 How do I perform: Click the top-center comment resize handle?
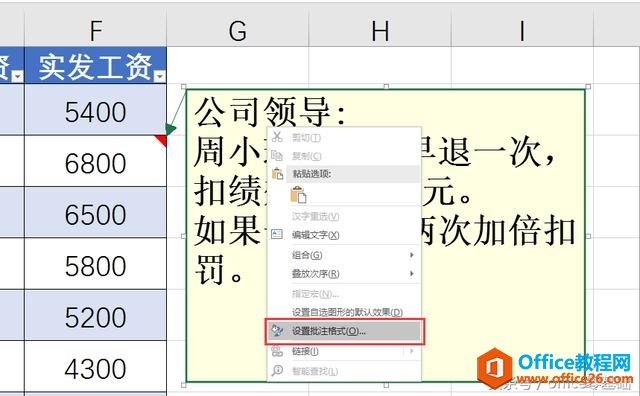tap(386, 87)
